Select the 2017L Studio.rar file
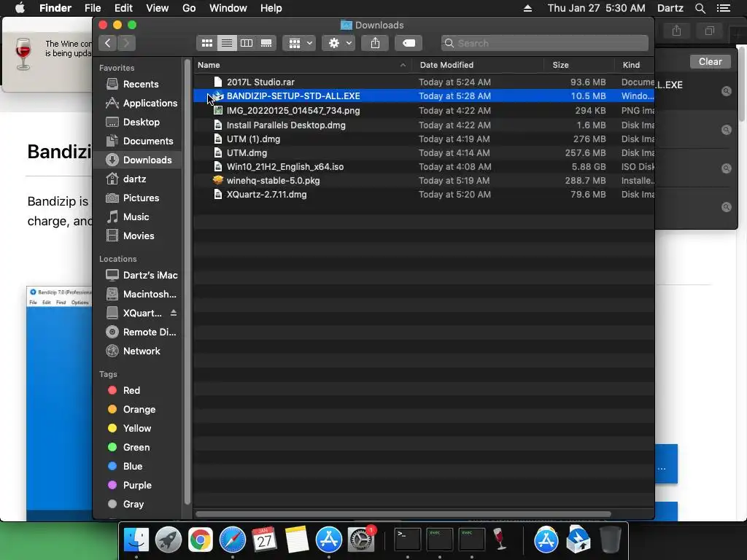 tap(424, 82)
